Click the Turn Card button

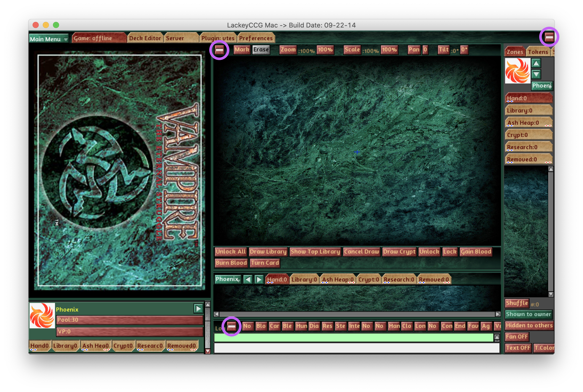tap(265, 263)
